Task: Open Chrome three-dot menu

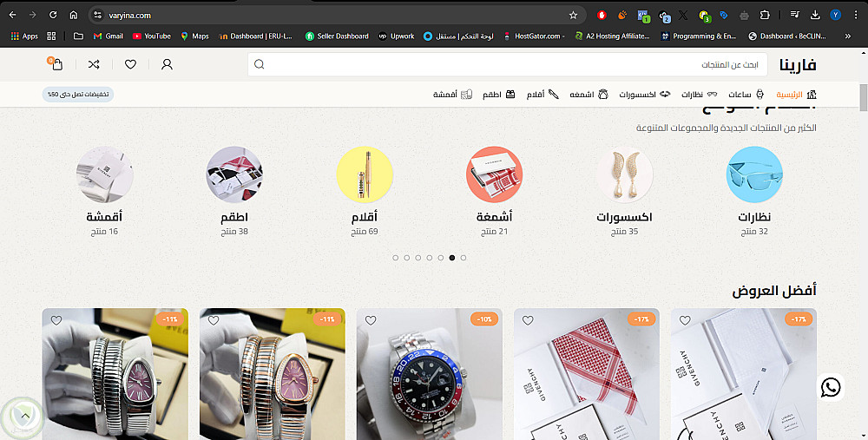Action: (856, 15)
